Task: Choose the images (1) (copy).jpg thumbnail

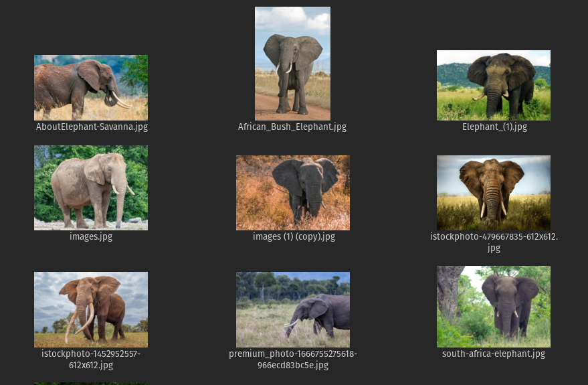Action: [293, 193]
